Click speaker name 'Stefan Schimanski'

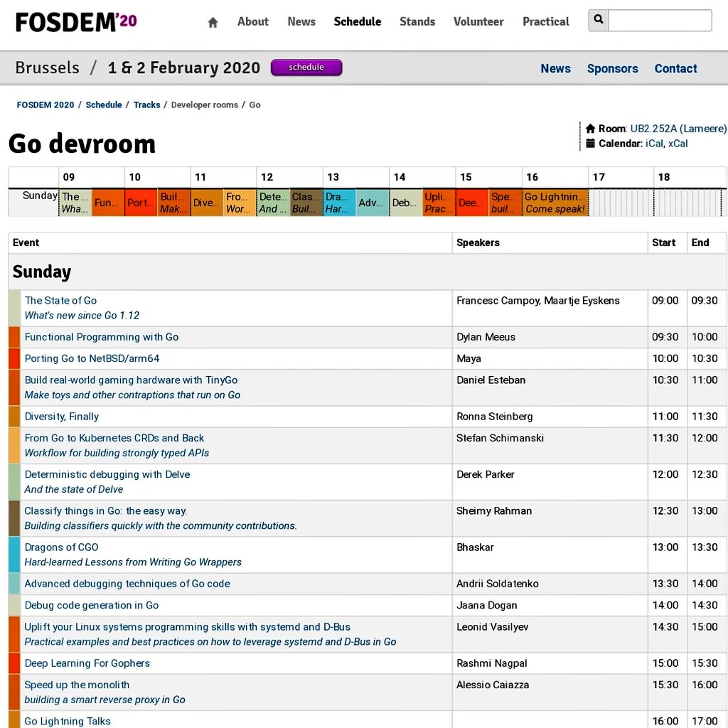point(500,438)
